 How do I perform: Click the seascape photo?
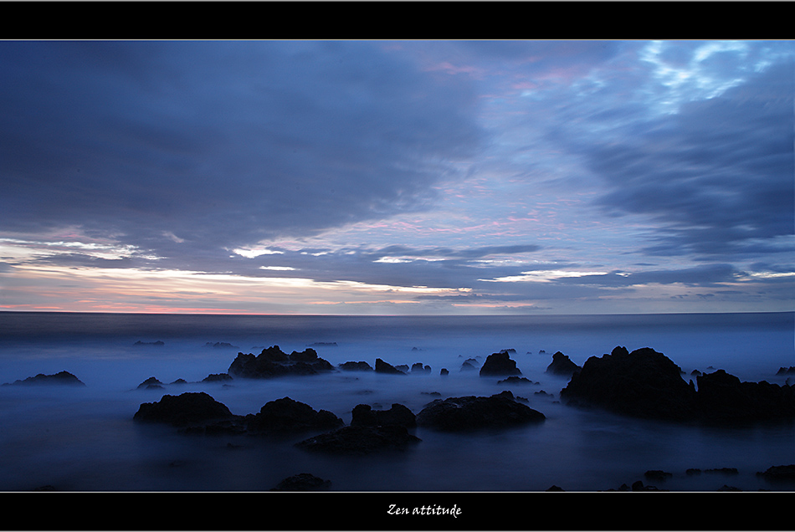click(x=397, y=265)
